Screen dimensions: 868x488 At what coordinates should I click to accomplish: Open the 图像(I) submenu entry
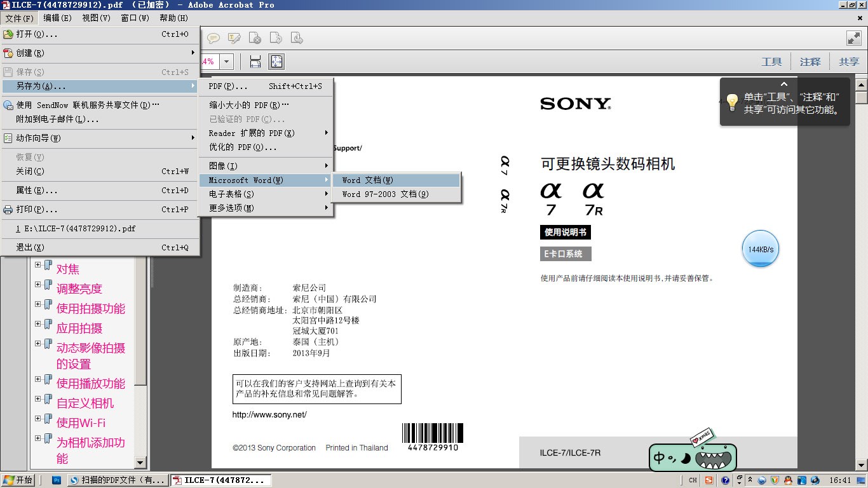coord(266,166)
